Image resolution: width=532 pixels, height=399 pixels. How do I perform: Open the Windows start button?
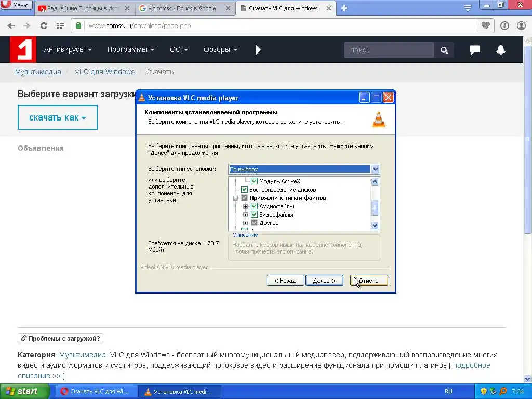[25, 391]
